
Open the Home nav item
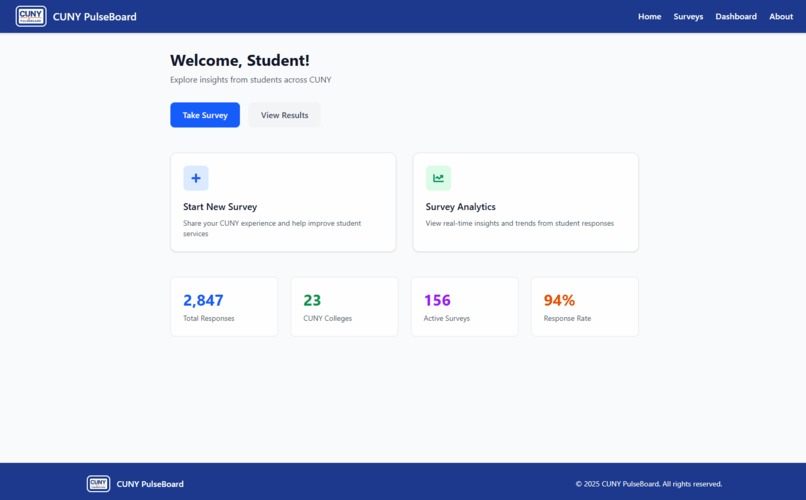point(650,16)
